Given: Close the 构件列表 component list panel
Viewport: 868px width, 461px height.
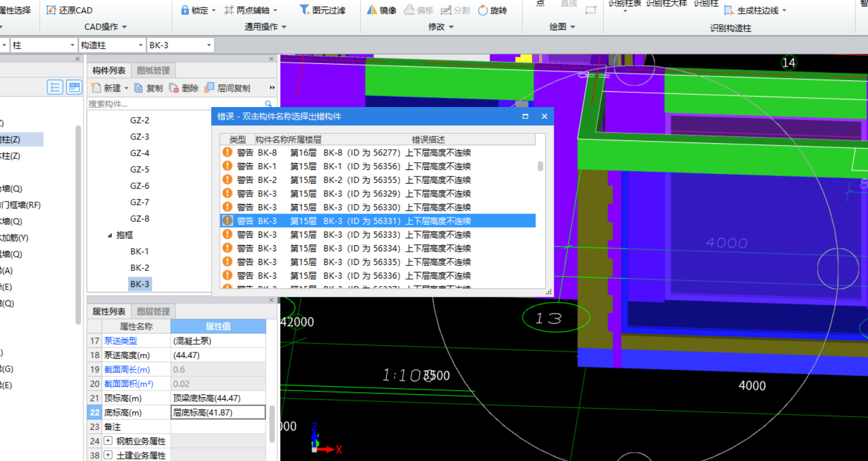Looking at the screenshot, I should click(x=271, y=58).
